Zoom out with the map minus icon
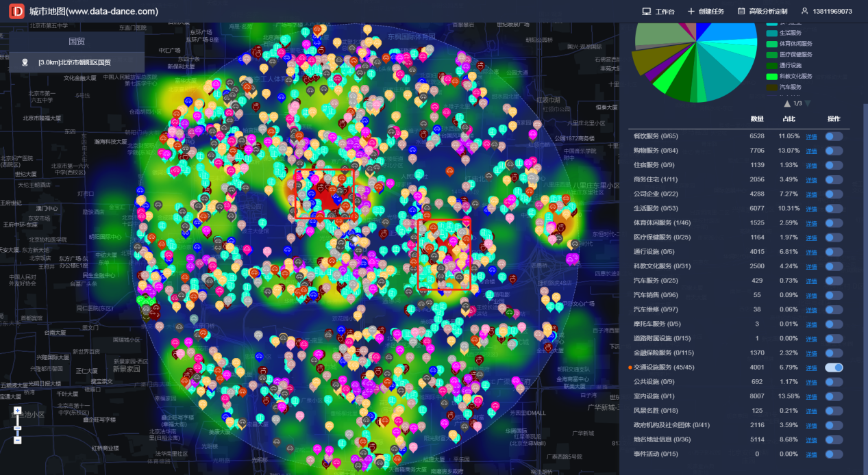Image resolution: width=868 pixels, height=475 pixels. [17, 440]
